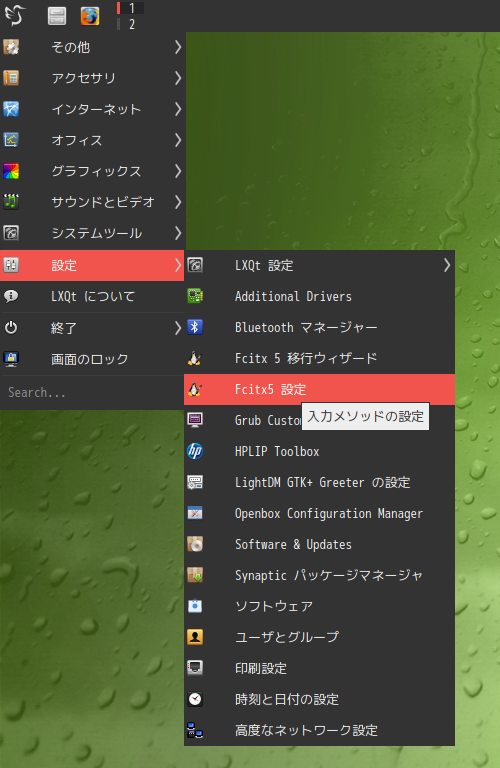Image resolution: width=500 pixels, height=768 pixels.
Task: Click the Software & Updates icon
Action: pyautogui.click(x=195, y=544)
